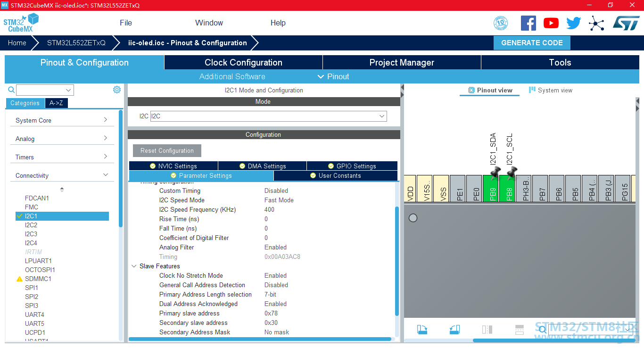This screenshot has height=348, width=644.
Task: Select SPI1 in the peripheral list
Action: point(32,288)
